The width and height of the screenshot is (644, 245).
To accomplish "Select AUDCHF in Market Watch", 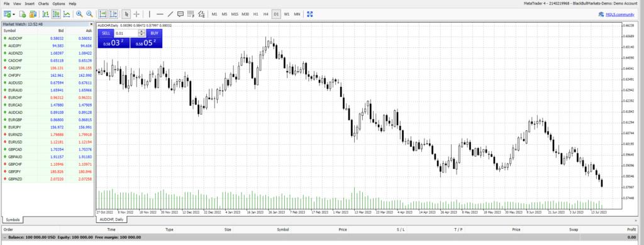I will (47, 38).
